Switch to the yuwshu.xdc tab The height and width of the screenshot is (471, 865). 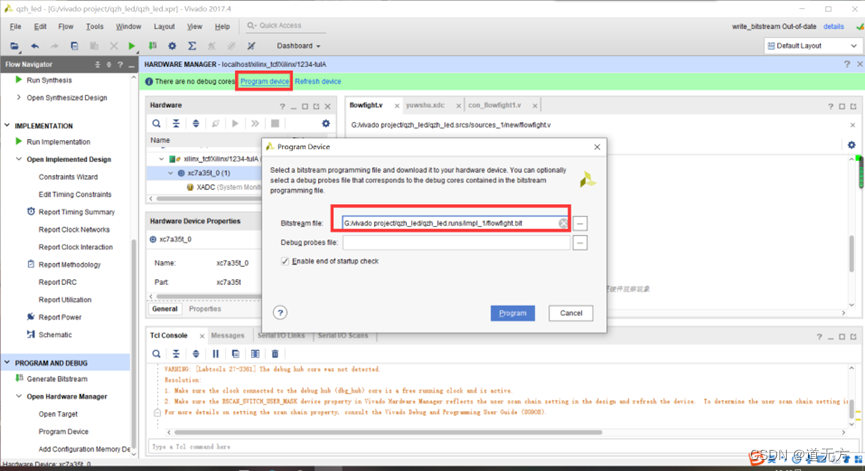click(425, 105)
